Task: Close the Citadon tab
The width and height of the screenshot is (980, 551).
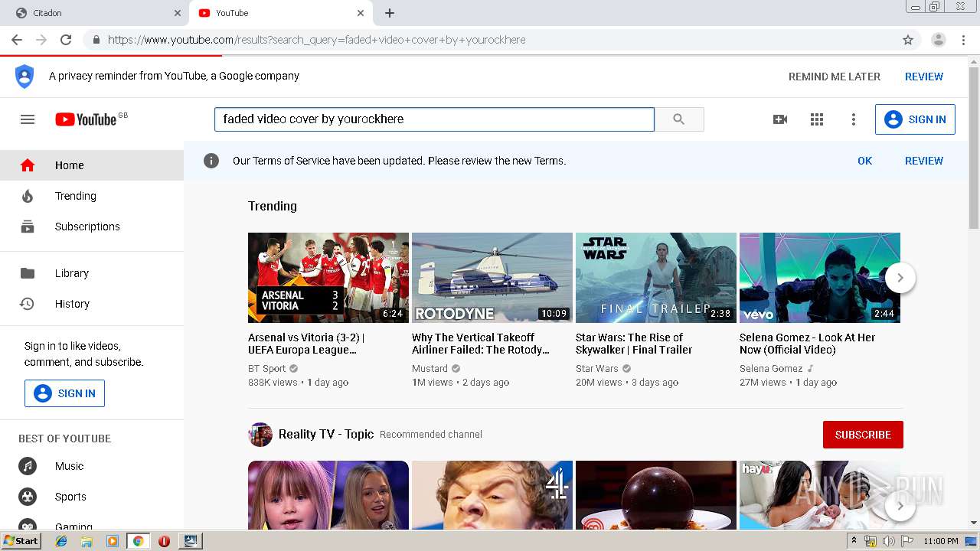Action: [178, 13]
